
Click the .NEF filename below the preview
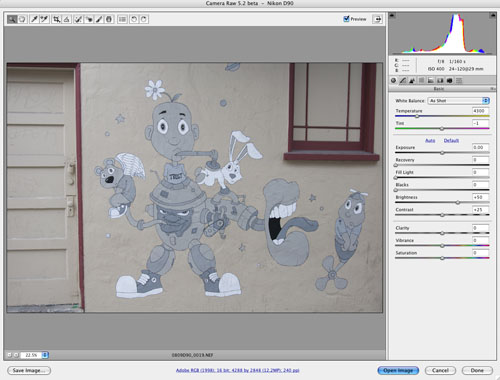coord(192,355)
